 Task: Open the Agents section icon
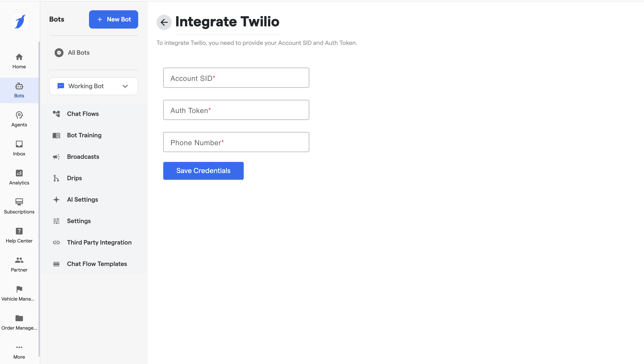[x=19, y=115]
